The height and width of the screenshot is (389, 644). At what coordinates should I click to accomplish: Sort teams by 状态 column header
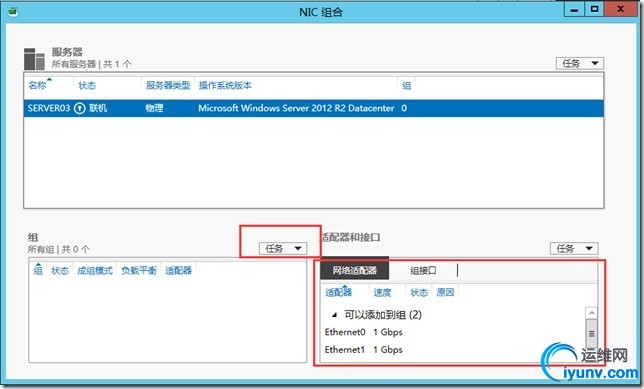pos(60,270)
